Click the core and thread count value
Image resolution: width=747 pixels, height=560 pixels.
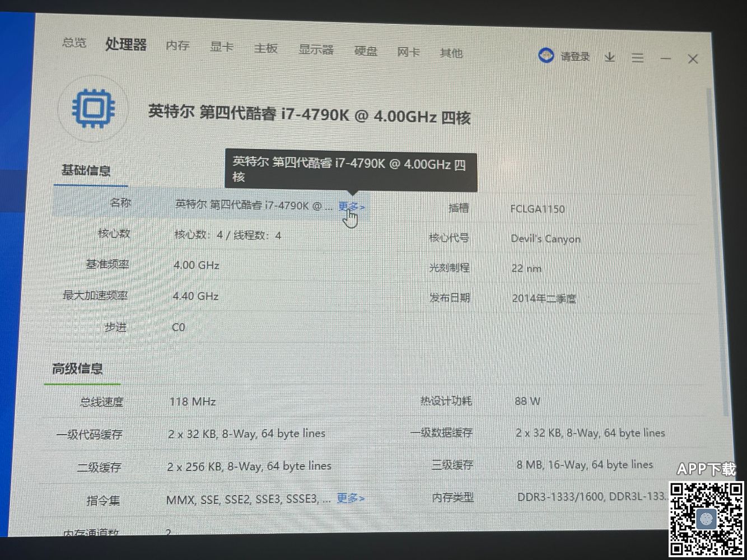pyautogui.click(x=227, y=235)
